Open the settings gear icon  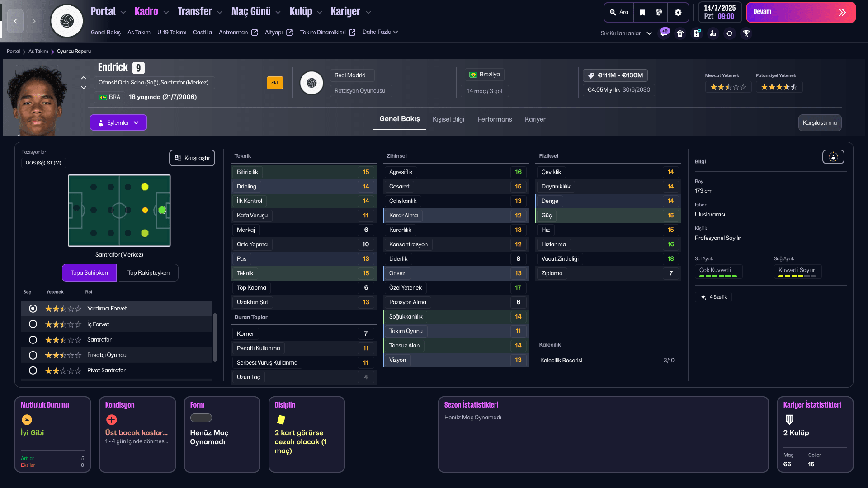pos(678,12)
